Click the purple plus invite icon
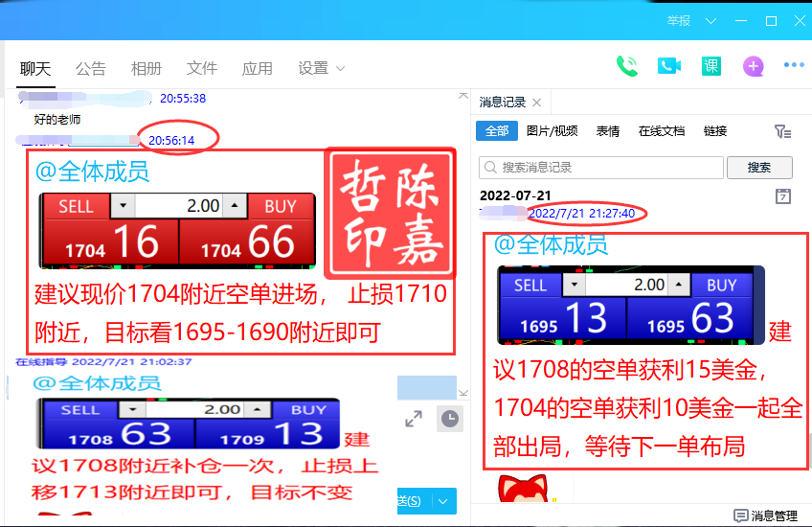 [x=754, y=66]
